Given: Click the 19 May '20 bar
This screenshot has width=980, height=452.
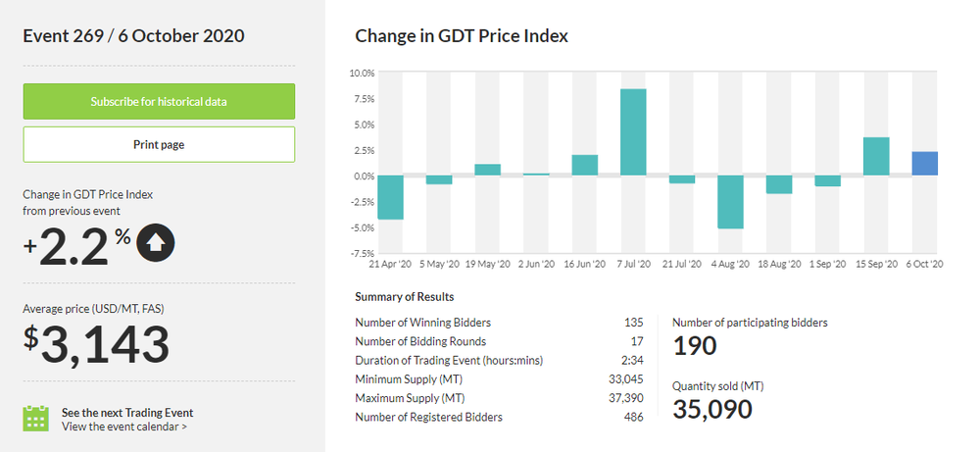Looking at the screenshot, I should coord(487,171).
